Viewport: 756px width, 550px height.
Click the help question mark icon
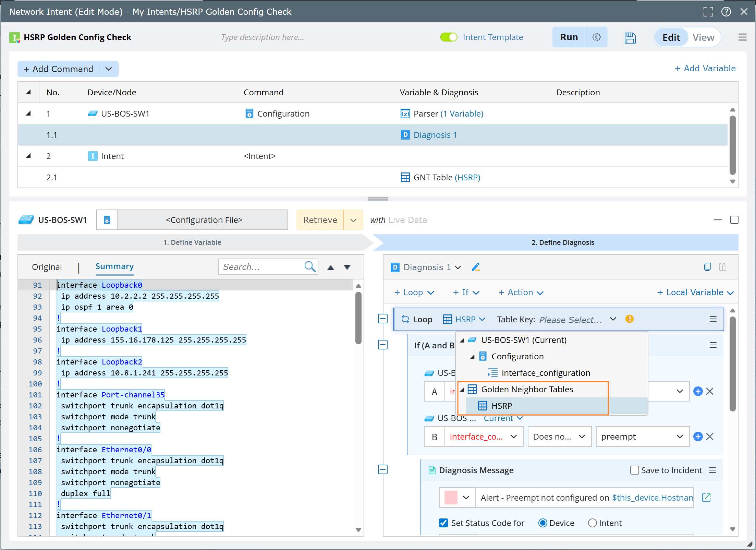(726, 12)
